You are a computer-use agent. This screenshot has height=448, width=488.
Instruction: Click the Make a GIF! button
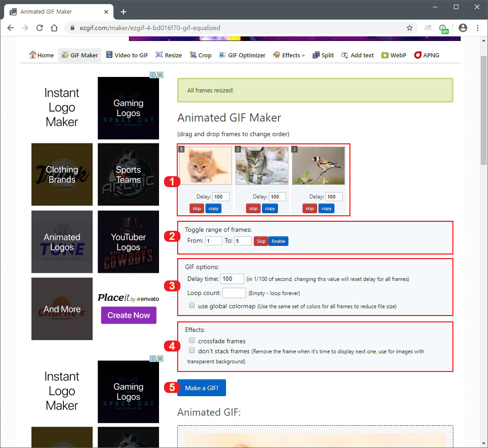[201, 387]
